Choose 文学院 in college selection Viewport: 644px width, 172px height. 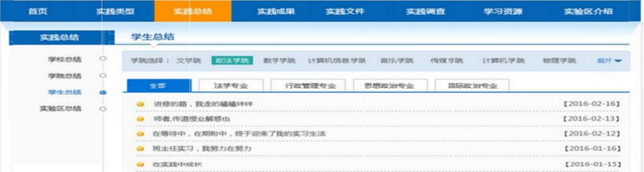coord(189,61)
